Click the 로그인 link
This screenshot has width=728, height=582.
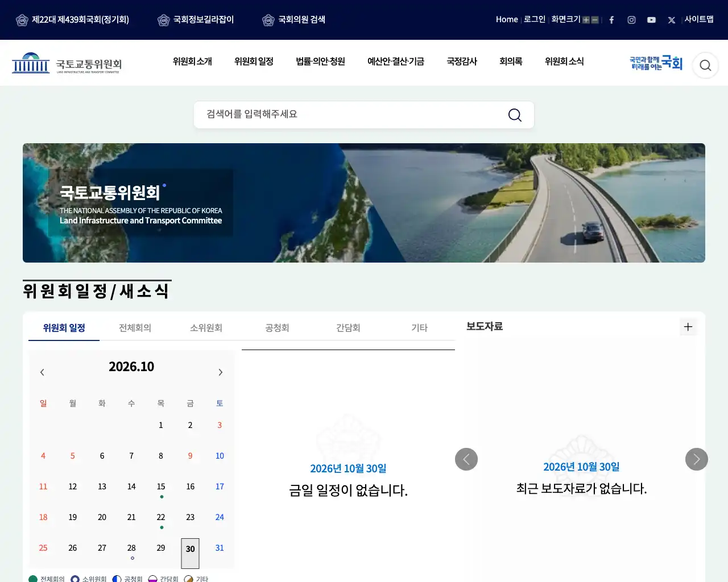tap(535, 19)
